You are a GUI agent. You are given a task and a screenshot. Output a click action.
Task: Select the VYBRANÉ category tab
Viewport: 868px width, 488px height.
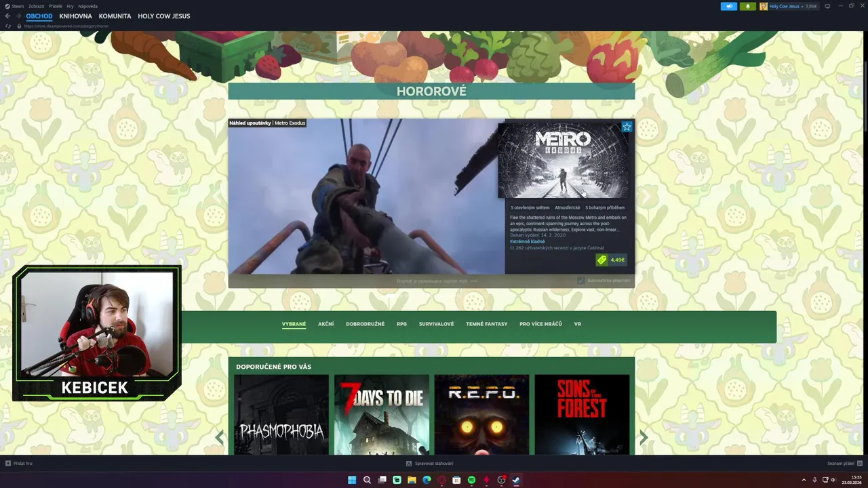pos(294,324)
